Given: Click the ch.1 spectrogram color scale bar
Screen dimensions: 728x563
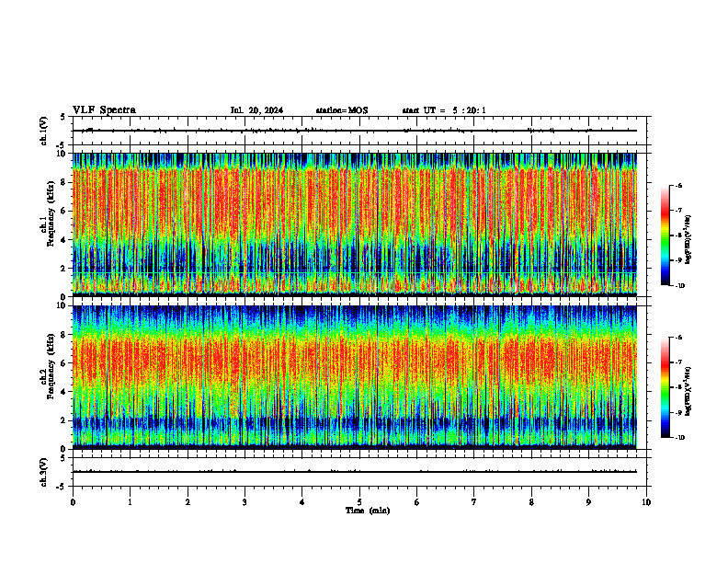Looking at the screenshot, I should [x=665, y=236].
